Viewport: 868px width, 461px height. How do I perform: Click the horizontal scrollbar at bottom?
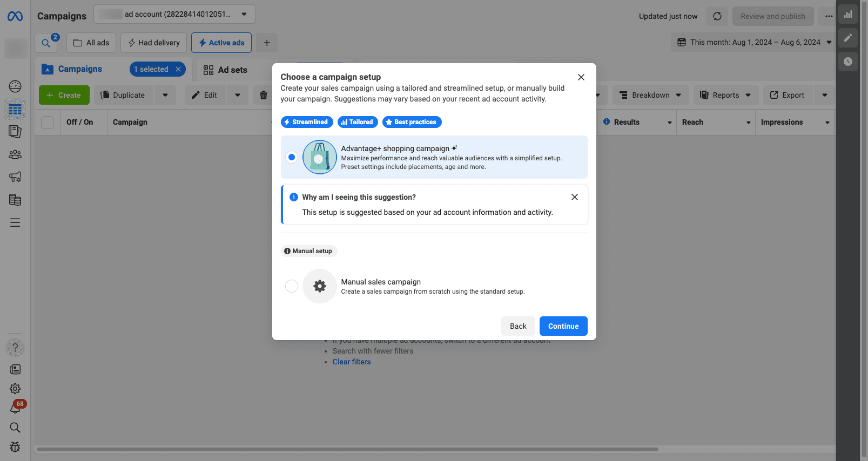(347, 449)
